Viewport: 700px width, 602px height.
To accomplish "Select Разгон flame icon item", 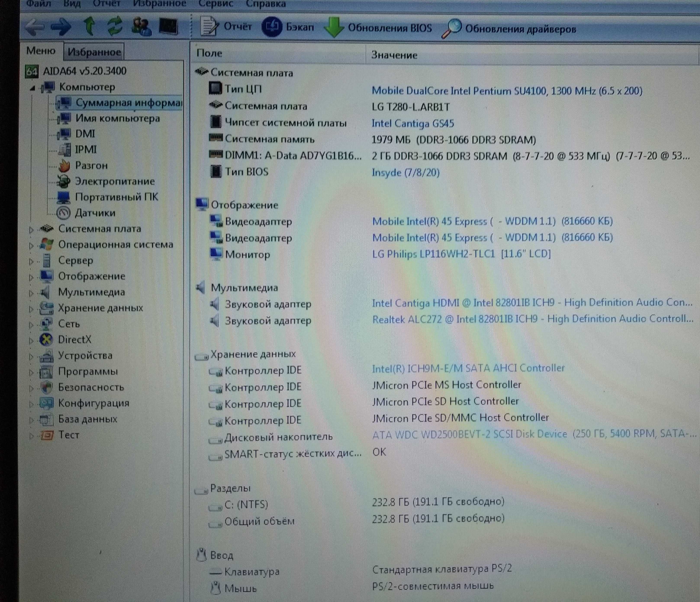I will (x=64, y=165).
